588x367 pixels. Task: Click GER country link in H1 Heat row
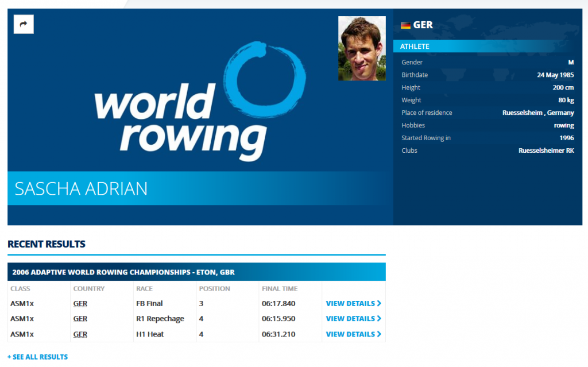pyautogui.click(x=80, y=334)
